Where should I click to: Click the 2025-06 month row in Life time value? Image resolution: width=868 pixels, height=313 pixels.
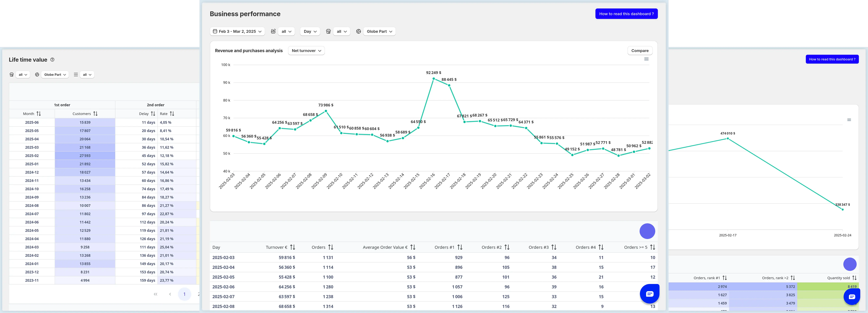click(x=32, y=122)
